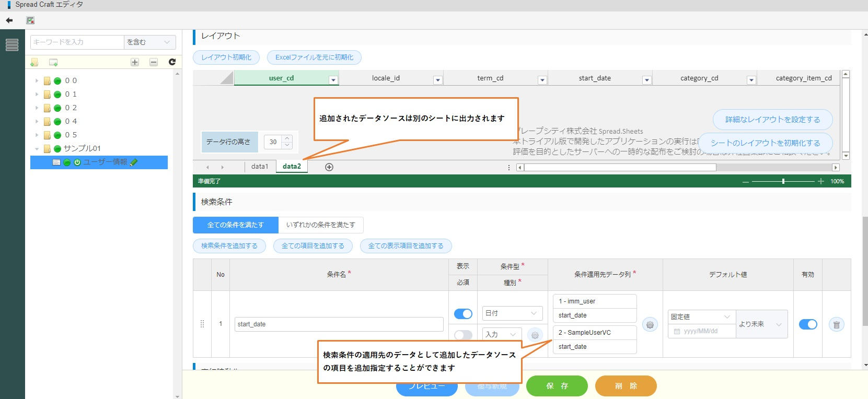Disable the 有効 switch for start_date condition

(x=808, y=324)
